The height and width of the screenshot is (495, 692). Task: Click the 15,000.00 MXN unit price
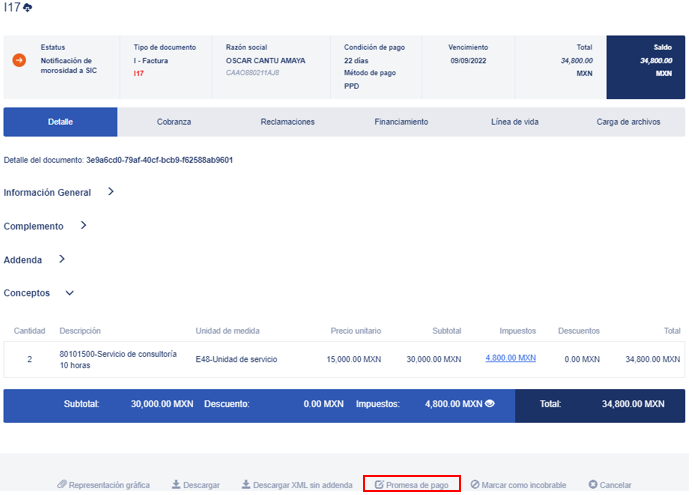tap(354, 359)
